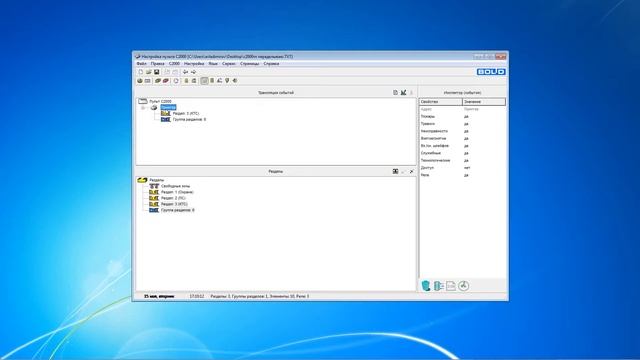Click the document icon in Трансляция событий header

click(395, 93)
